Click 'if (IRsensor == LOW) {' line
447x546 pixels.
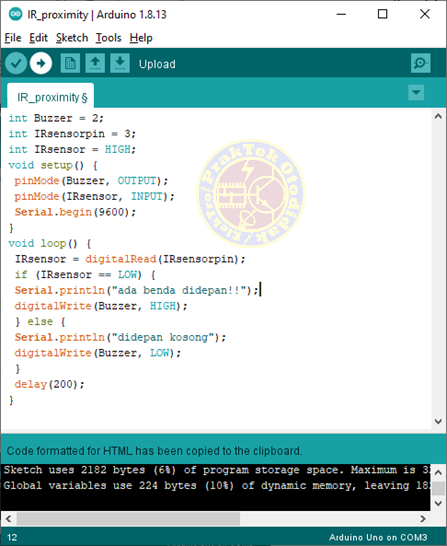point(85,275)
